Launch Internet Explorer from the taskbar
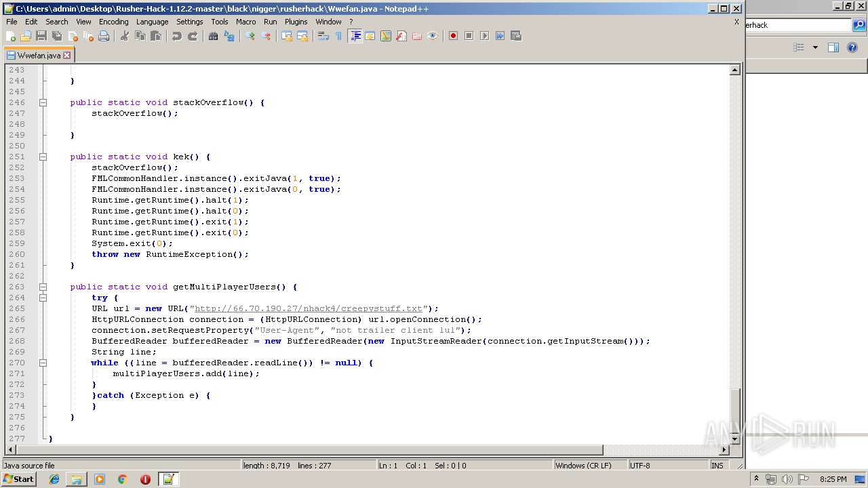The width and height of the screenshot is (868, 488). (54, 479)
